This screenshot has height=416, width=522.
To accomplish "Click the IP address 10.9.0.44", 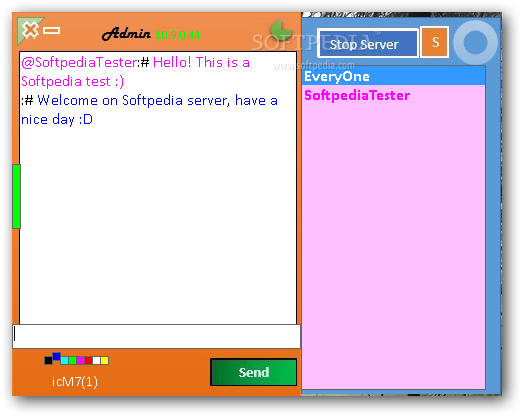I will pos(178,35).
